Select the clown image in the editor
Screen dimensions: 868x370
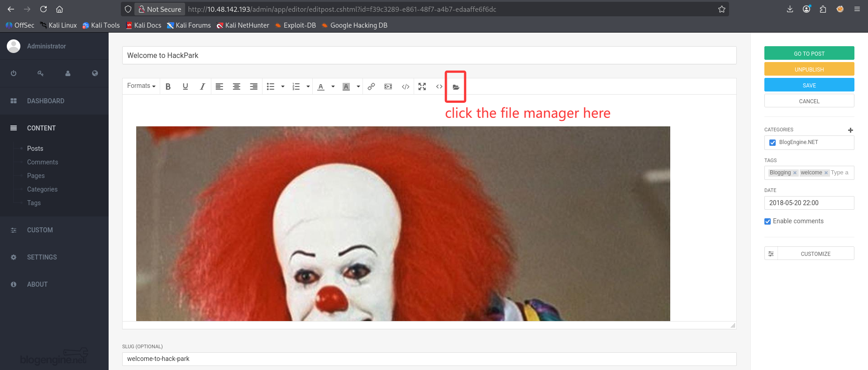(403, 224)
